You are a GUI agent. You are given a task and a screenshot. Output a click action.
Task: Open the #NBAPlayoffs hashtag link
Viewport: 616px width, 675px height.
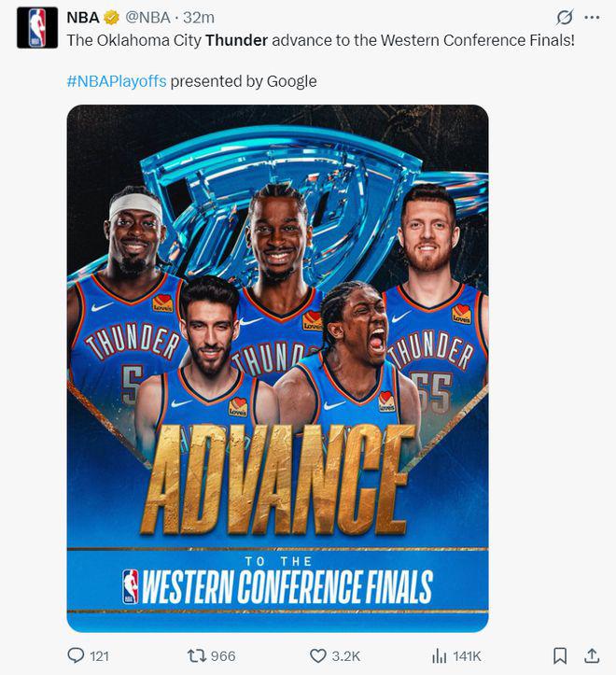click(x=117, y=81)
